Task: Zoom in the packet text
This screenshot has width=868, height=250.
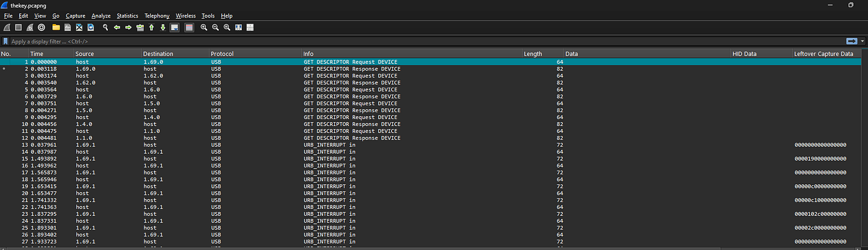Action: pos(204,27)
